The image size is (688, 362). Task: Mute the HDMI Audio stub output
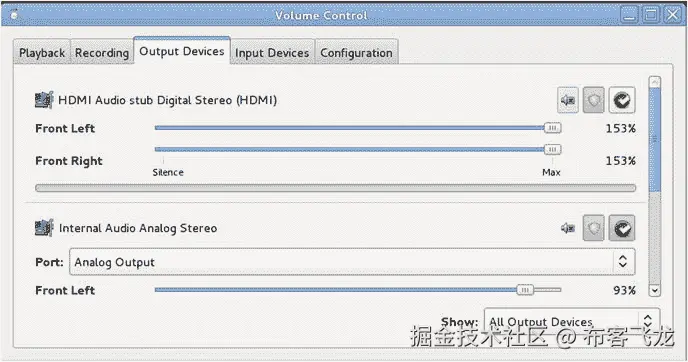tap(567, 100)
